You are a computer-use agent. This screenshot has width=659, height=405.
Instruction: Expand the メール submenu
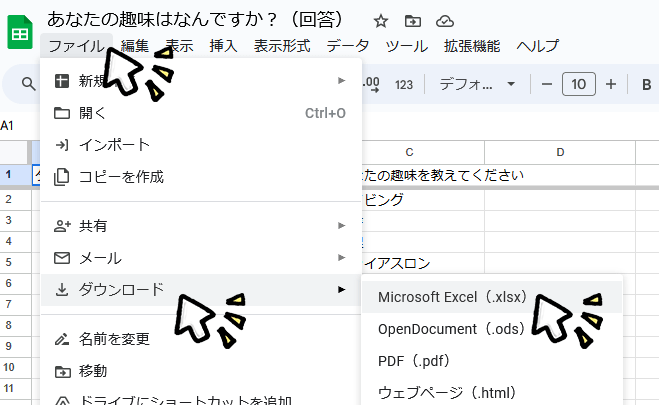click(200, 258)
